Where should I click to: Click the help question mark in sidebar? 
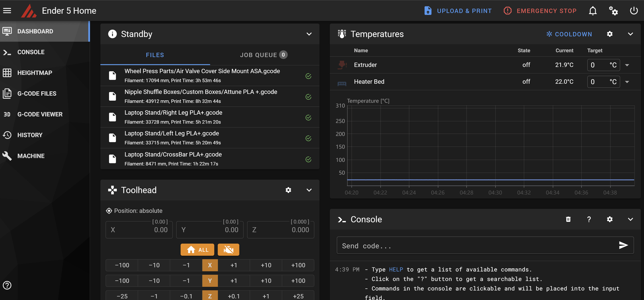pos(7,286)
